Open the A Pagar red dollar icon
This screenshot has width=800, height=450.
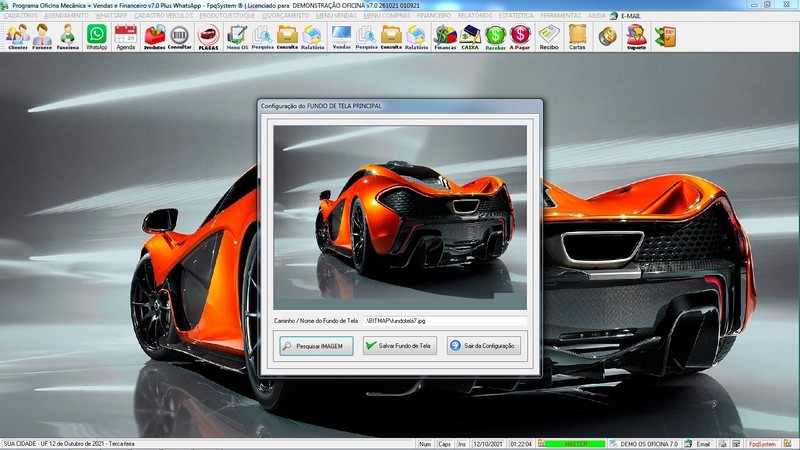(x=520, y=37)
